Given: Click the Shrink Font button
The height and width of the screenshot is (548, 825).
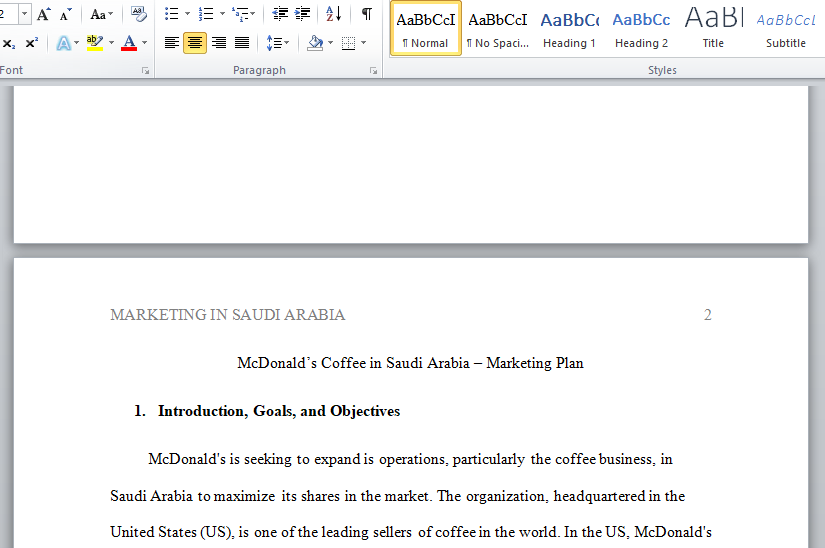Looking at the screenshot, I should tap(65, 14).
